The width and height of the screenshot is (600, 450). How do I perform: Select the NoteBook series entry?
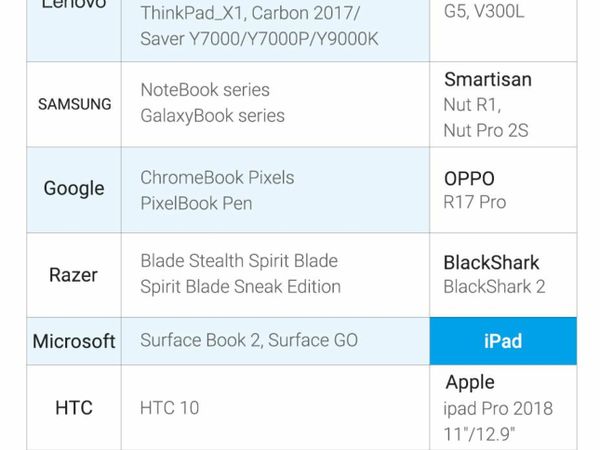[205, 90]
